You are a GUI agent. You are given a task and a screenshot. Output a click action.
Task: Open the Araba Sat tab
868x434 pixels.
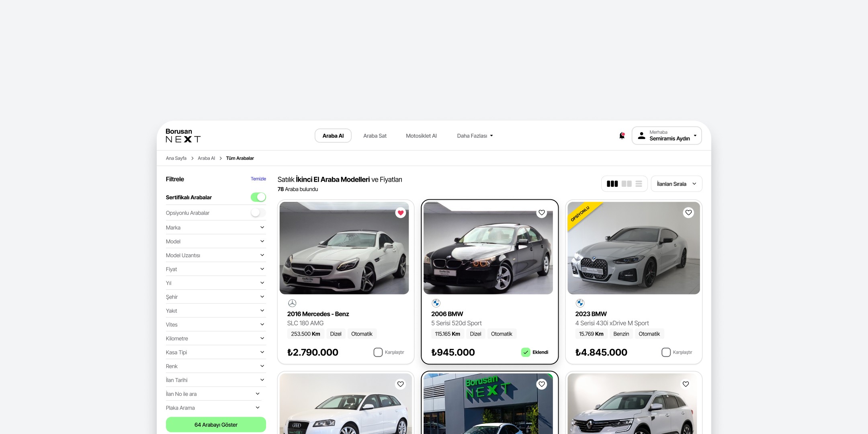point(375,136)
